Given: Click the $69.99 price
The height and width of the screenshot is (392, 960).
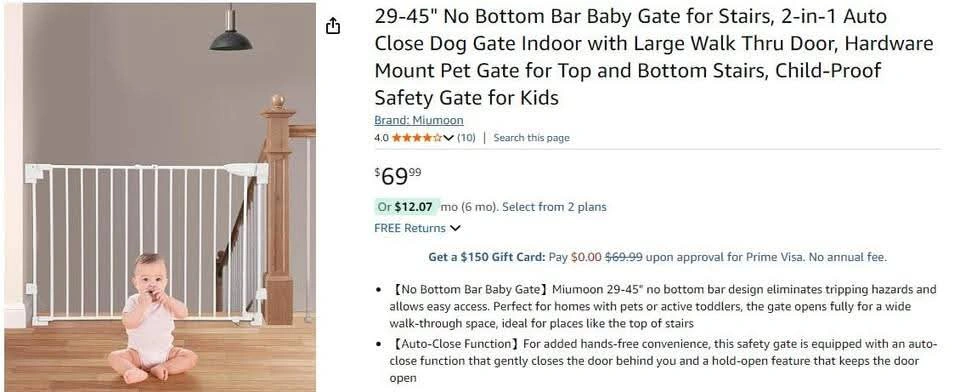Looking at the screenshot, I should click(398, 176).
